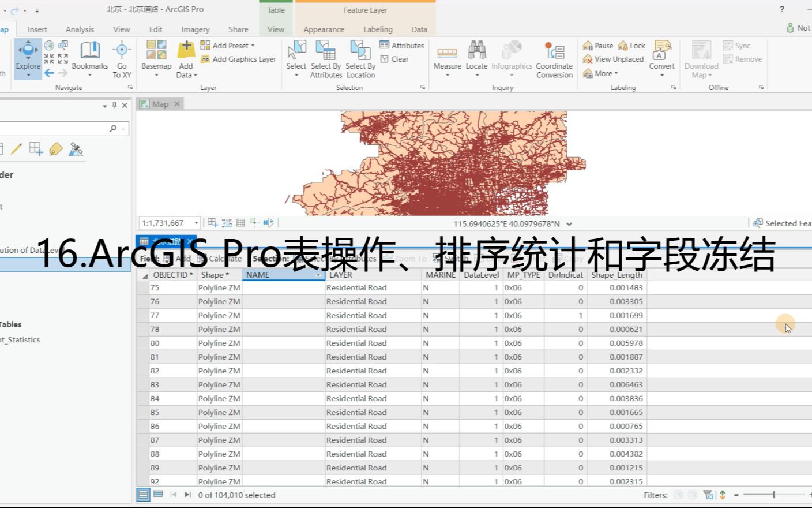Open the Selection group dialog launcher

[x=422, y=88]
